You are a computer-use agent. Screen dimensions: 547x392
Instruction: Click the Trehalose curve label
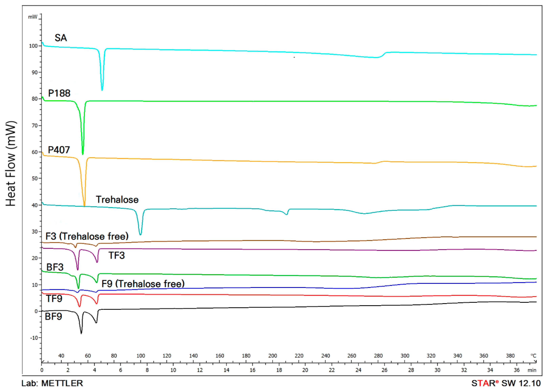[117, 200]
